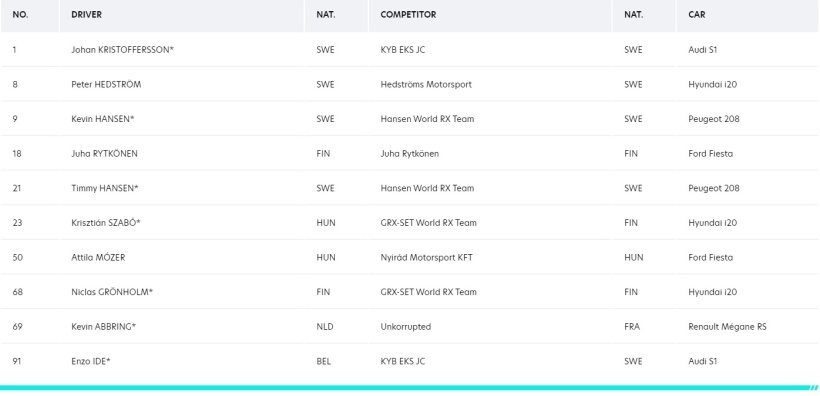Screen dimensions: 820x396
Task: Click competitor Hedströms Motorsport
Action: tap(426, 84)
